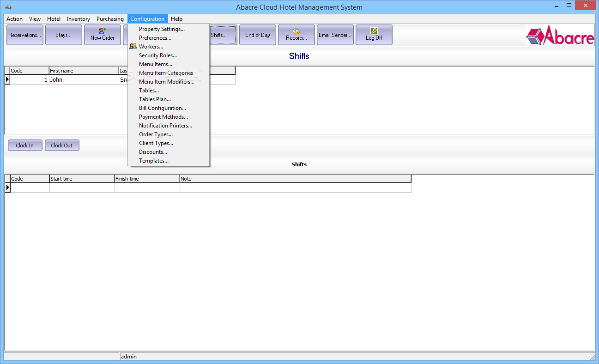Click the Clock In button
The image size is (599, 364).
tap(25, 146)
